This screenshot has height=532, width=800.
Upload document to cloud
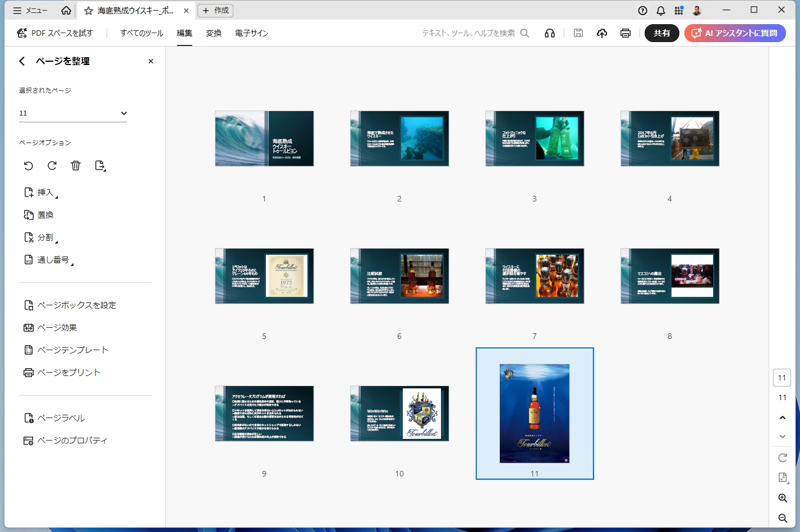click(x=601, y=33)
